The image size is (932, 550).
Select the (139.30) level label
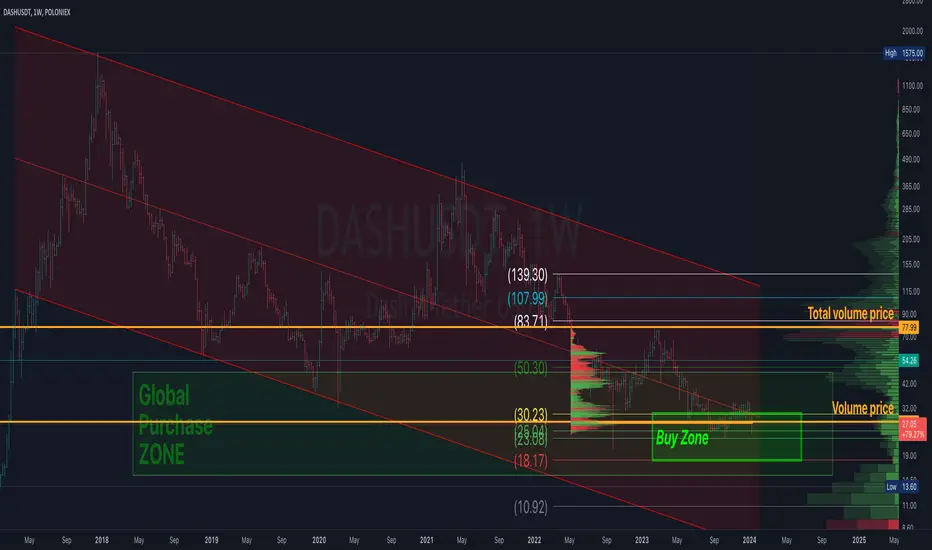[x=527, y=275]
